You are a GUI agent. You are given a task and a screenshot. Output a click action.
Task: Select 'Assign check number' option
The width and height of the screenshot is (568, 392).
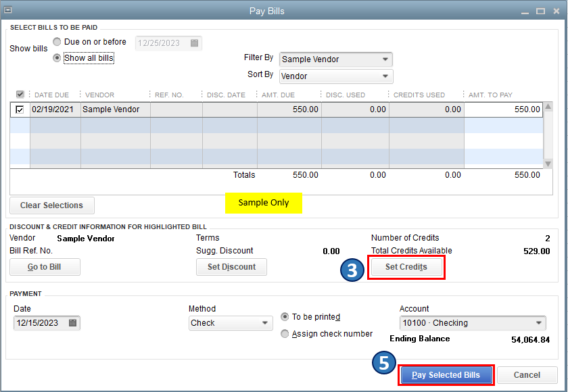click(x=285, y=334)
